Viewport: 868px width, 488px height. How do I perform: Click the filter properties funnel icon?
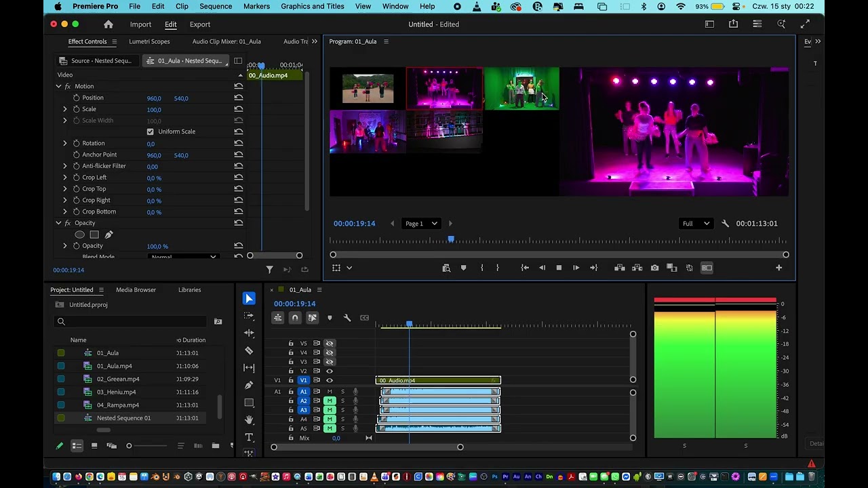coord(269,270)
